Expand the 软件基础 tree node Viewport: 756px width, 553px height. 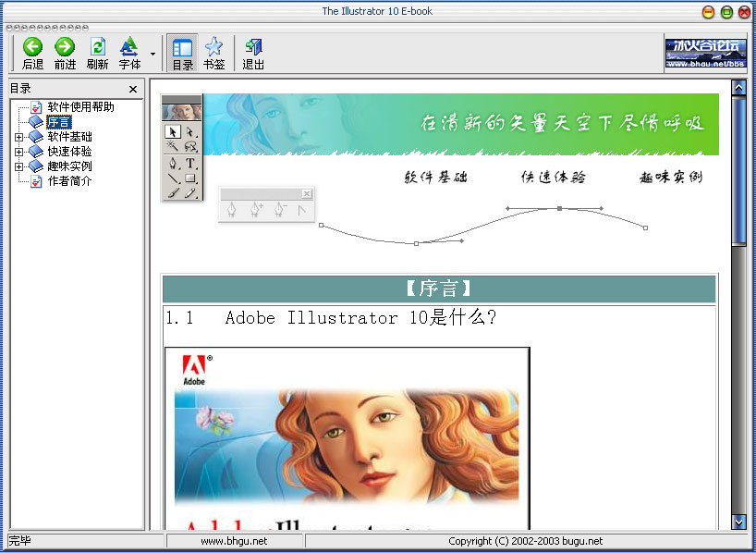click(18, 137)
